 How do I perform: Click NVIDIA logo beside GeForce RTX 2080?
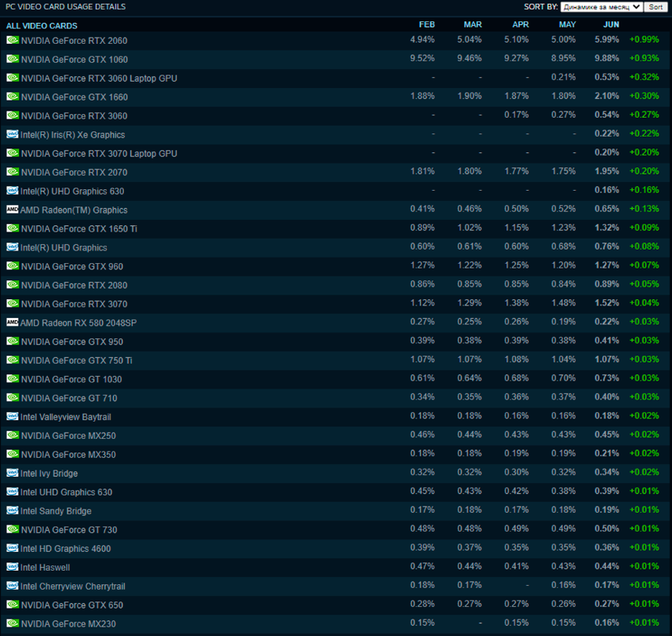pos(13,284)
